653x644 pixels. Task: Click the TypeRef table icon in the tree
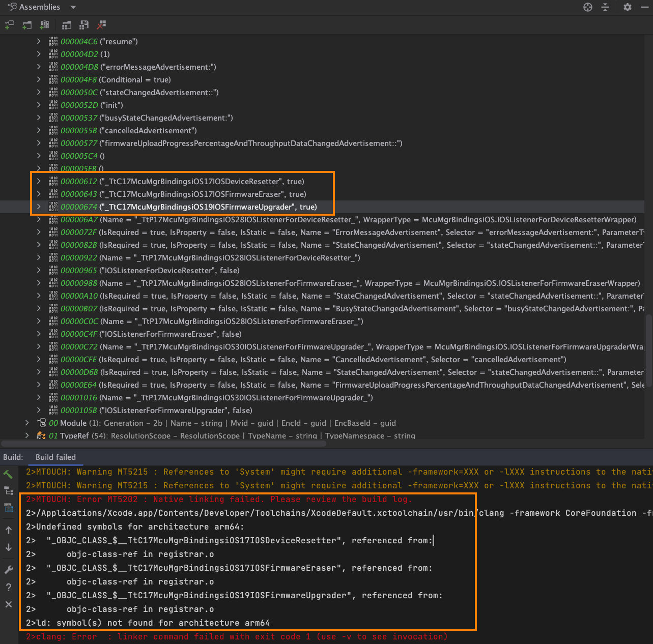click(x=41, y=436)
